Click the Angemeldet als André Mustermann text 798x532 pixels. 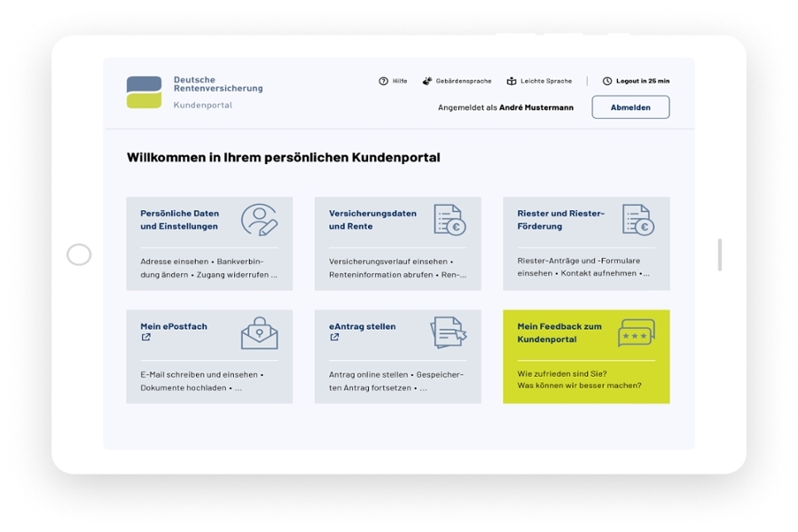[504, 107]
